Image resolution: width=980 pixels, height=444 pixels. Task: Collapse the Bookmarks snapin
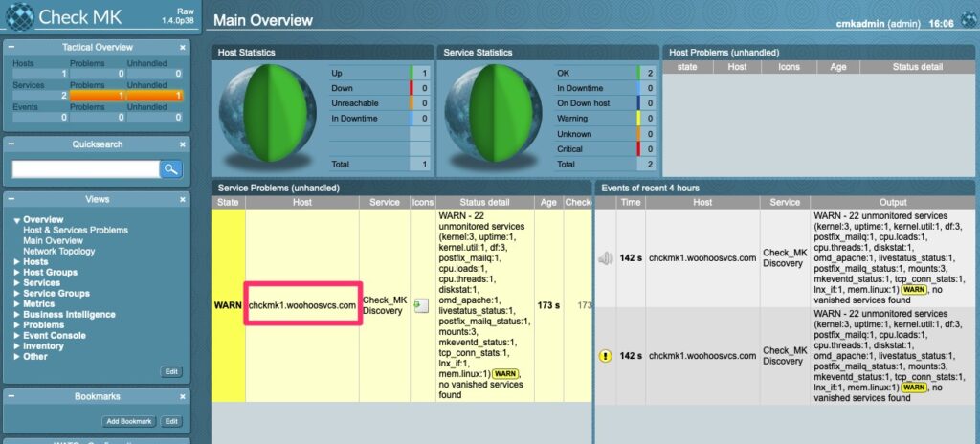11,396
